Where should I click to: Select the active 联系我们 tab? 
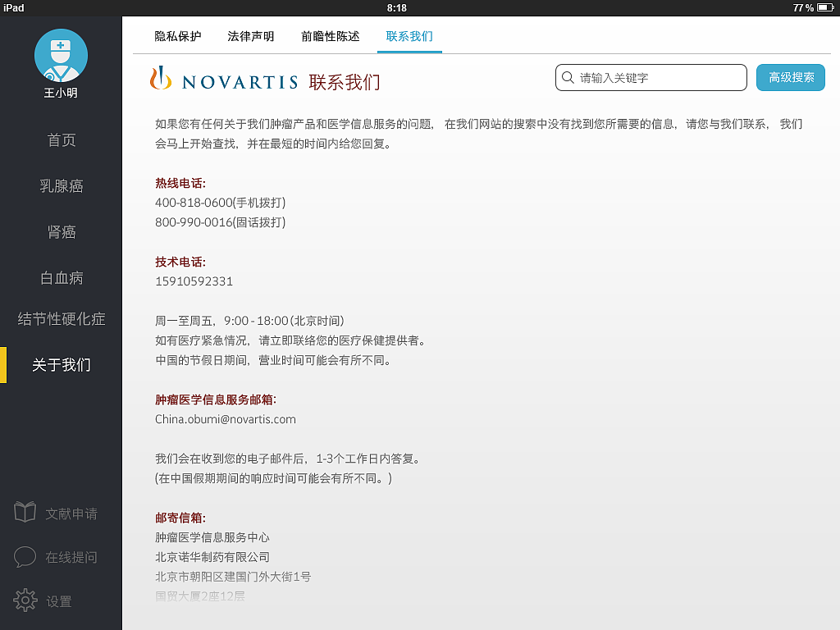409,35
